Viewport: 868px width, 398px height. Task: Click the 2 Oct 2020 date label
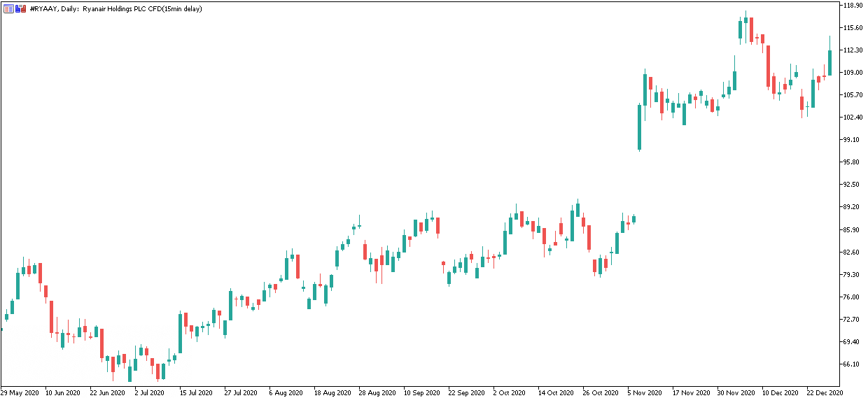click(510, 392)
